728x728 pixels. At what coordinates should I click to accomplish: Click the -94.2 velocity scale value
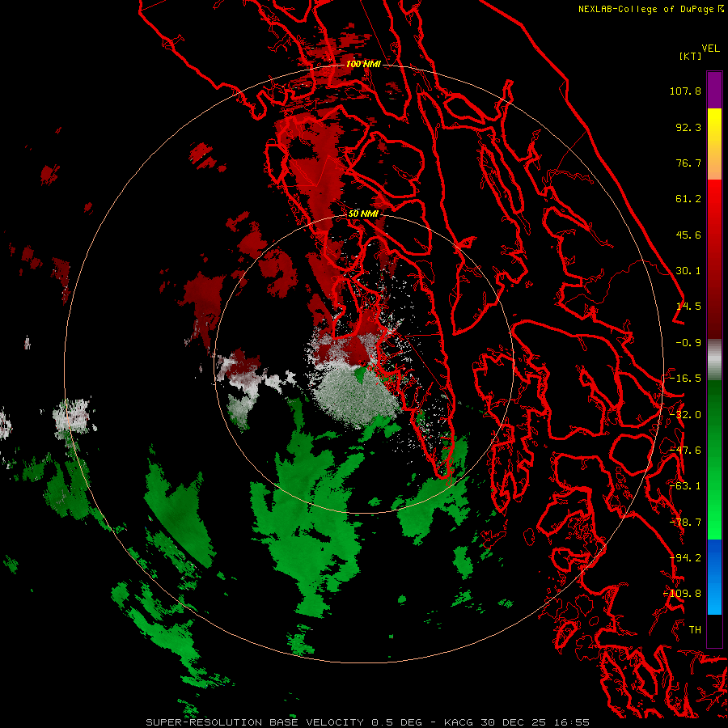(x=685, y=558)
